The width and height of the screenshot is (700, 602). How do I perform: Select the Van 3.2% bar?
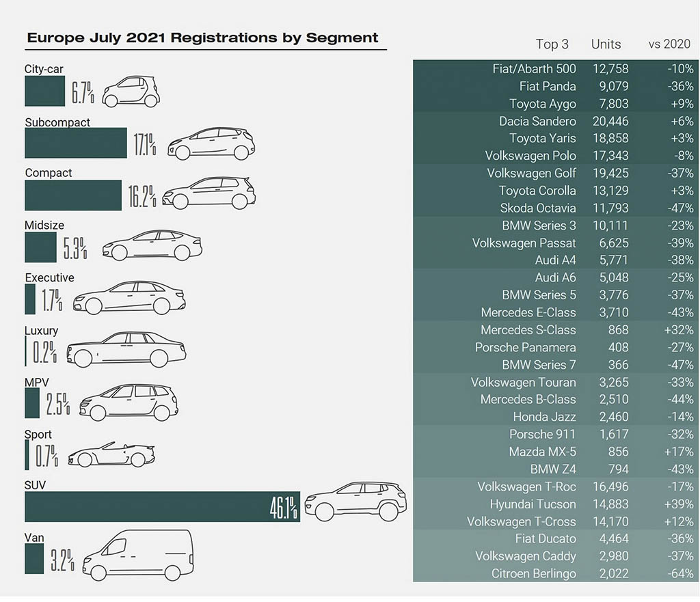click(x=34, y=559)
